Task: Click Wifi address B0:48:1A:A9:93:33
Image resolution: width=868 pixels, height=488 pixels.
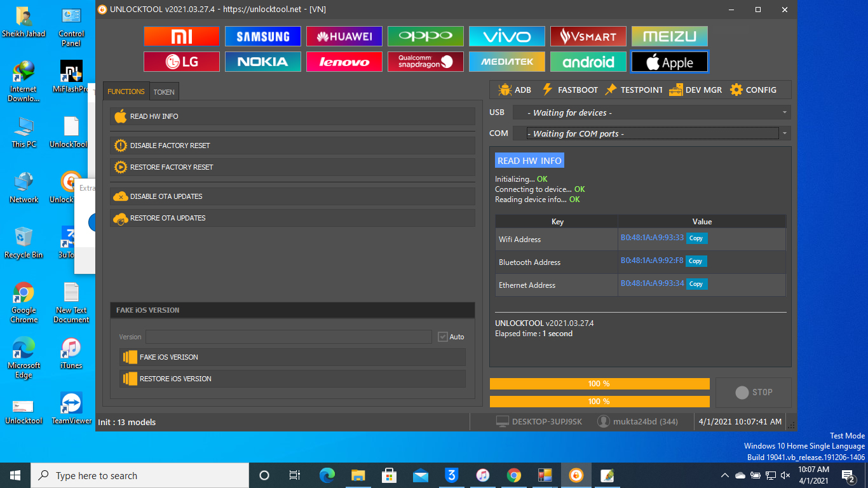Action: click(652, 238)
